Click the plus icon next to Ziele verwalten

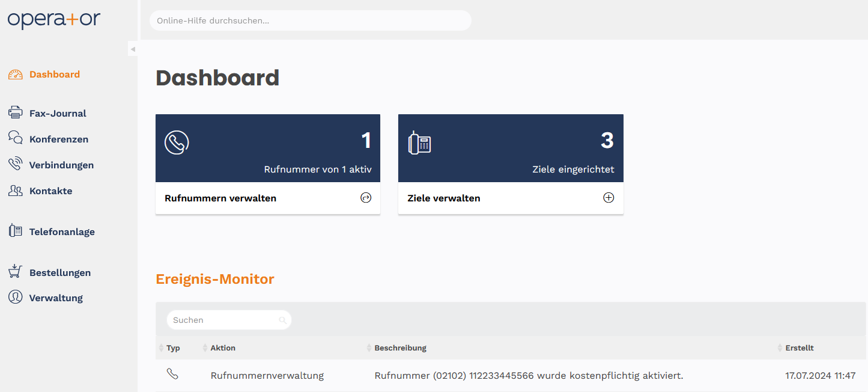coord(609,198)
